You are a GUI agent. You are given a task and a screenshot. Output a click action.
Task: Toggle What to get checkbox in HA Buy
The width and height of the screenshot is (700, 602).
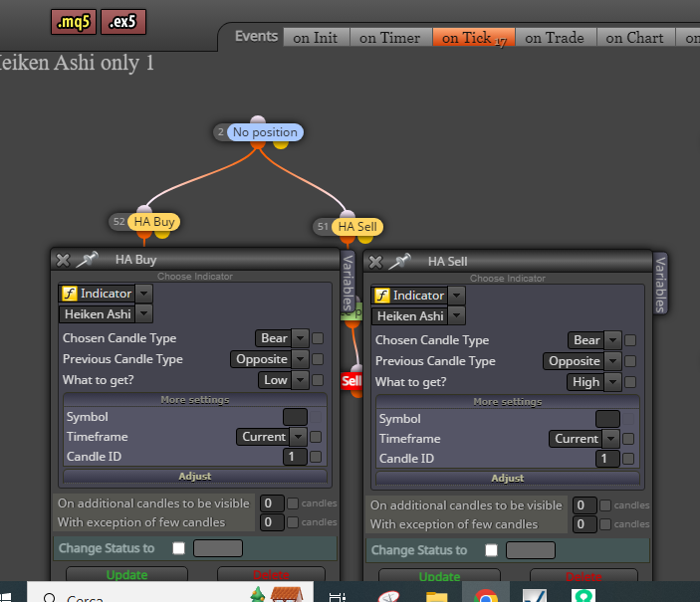click(318, 380)
